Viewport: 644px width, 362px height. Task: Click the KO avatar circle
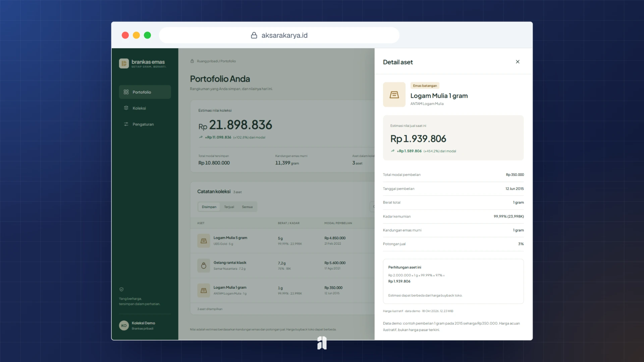tap(124, 325)
